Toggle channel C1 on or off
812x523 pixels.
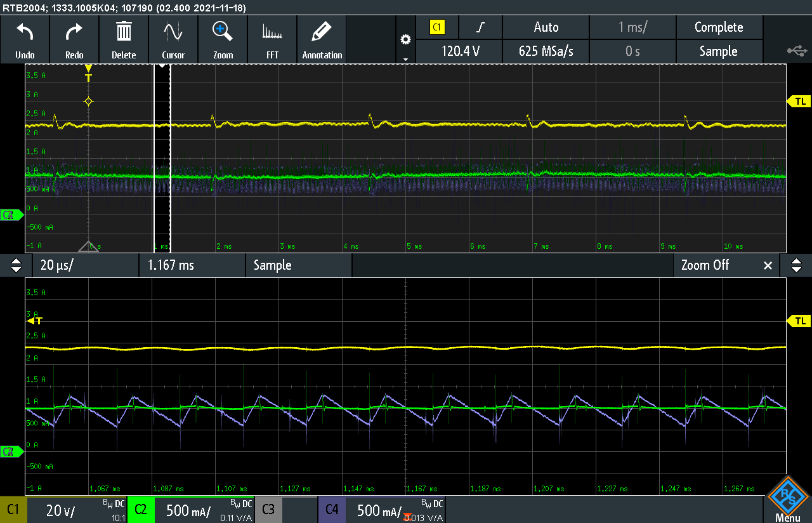13,510
